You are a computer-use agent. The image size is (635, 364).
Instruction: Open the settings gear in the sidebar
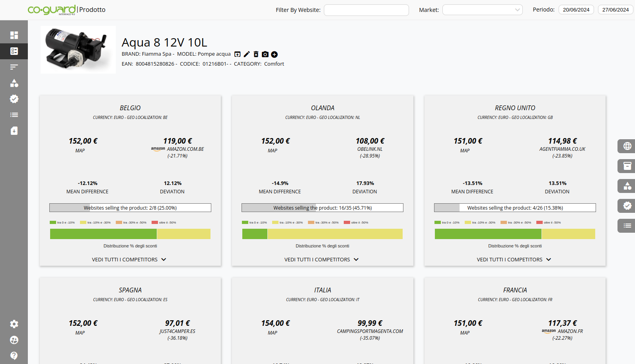pyautogui.click(x=14, y=324)
